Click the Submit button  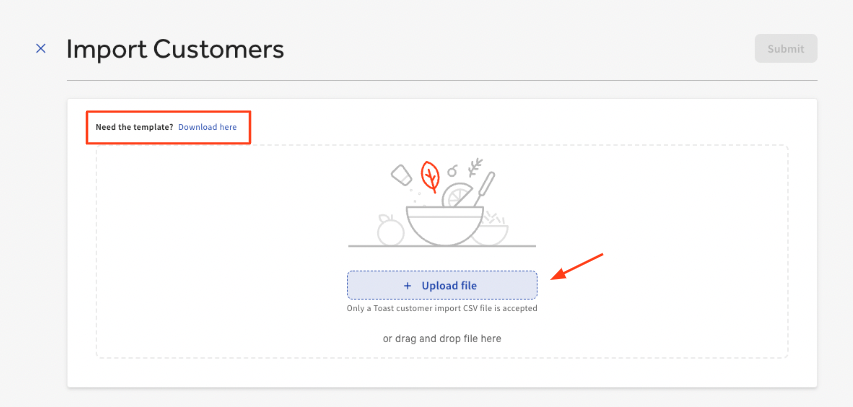click(x=785, y=49)
